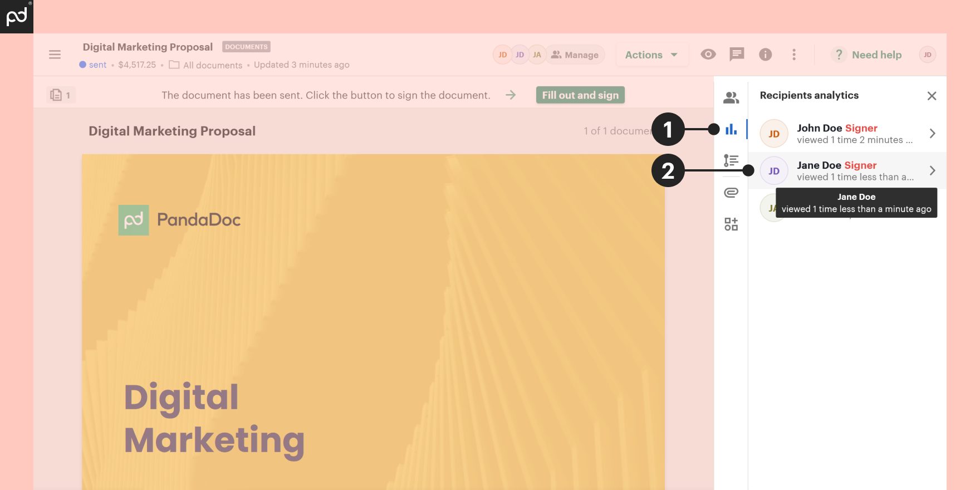This screenshot has height=490, width=980.
Task: Click the add apps grid icon
Action: tap(731, 224)
